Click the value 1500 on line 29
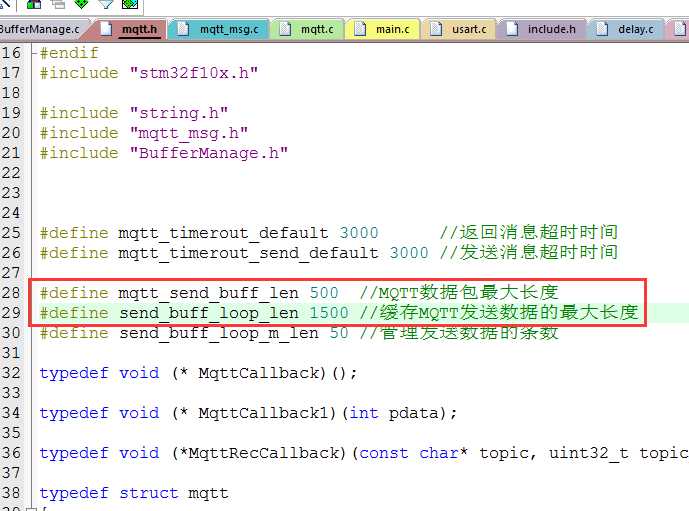This screenshot has height=511, width=689. pyautogui.click(x=329, y=313)
